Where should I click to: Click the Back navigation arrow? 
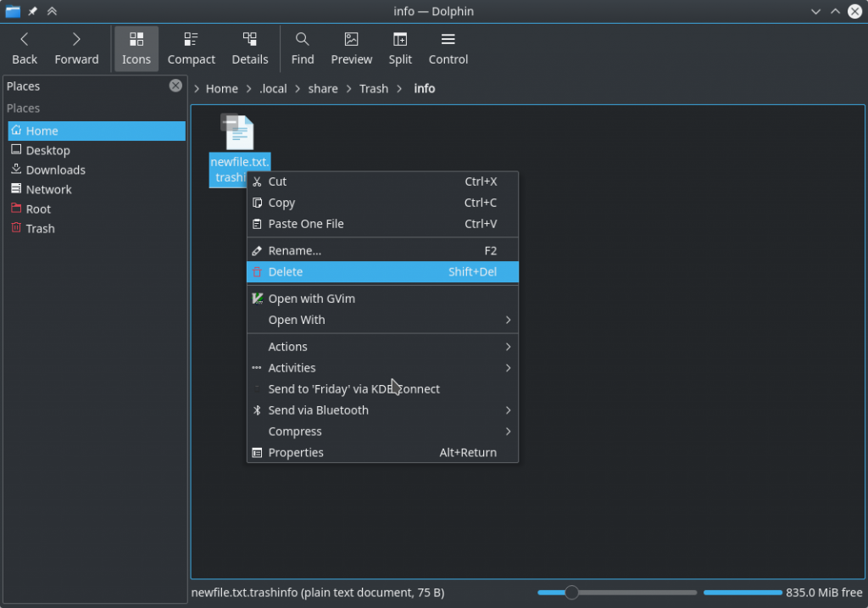(25, 48)
